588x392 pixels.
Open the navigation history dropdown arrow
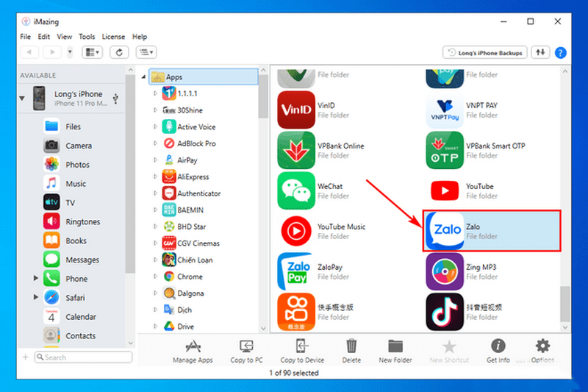[70, 52]
